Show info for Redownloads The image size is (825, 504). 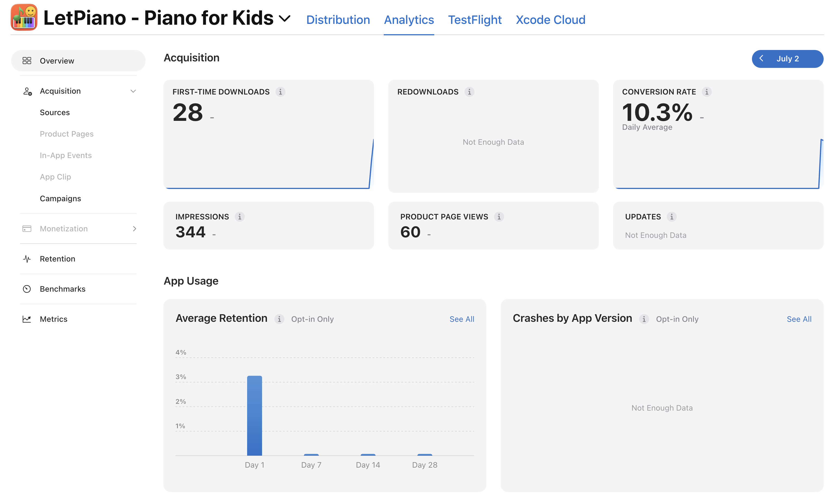tap(470, 92)
